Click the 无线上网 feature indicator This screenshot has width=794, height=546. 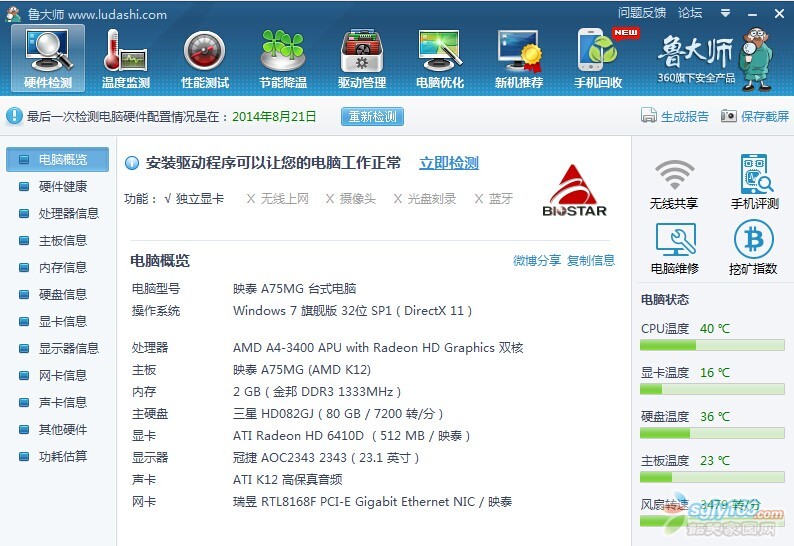click(x=277, y=199)
